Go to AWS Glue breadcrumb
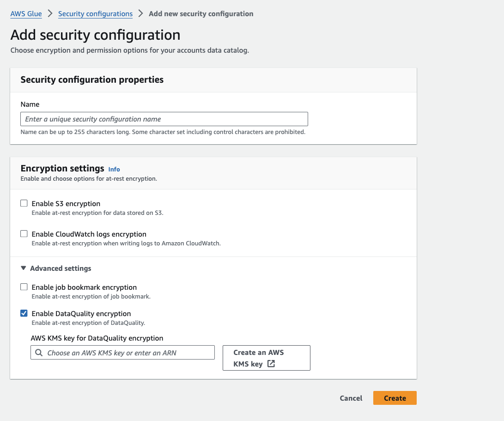Screen dimensions: 504x421 coord(26,14)
